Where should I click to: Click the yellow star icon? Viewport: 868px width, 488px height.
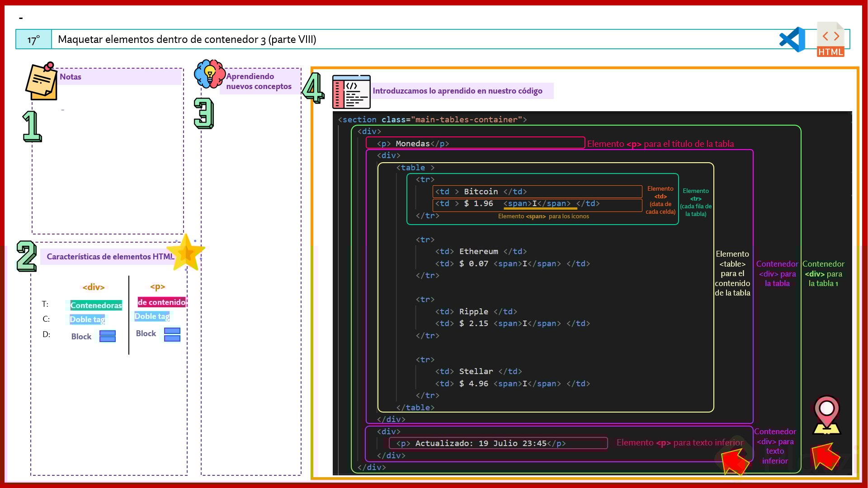point(186,252)
